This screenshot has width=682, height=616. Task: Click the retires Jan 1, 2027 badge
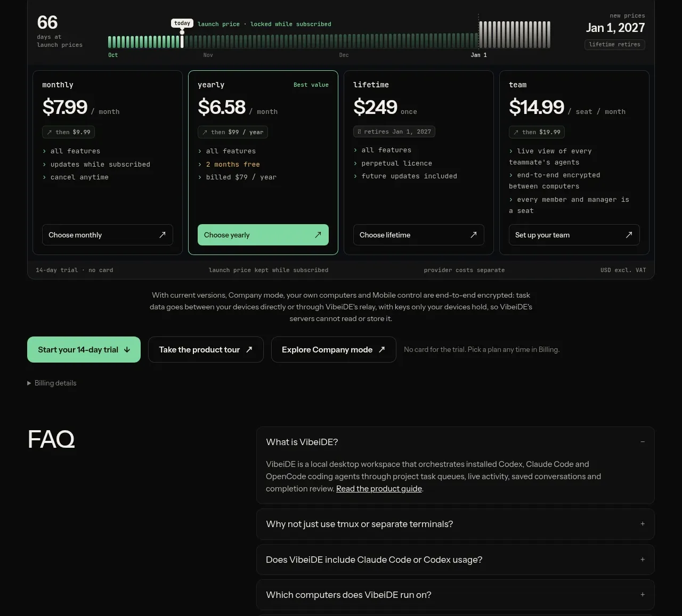point(394,132)
